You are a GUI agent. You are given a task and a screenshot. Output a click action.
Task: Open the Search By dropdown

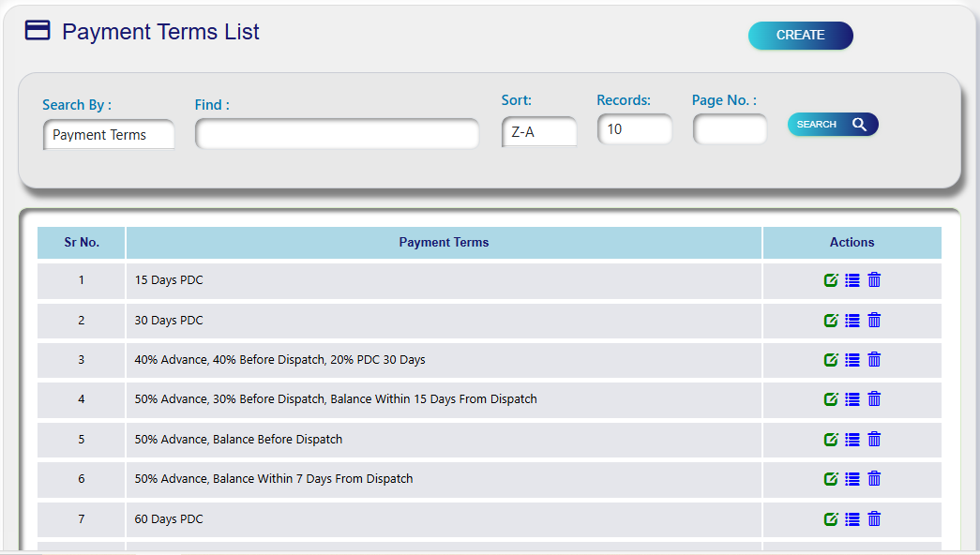coord(108,134)
